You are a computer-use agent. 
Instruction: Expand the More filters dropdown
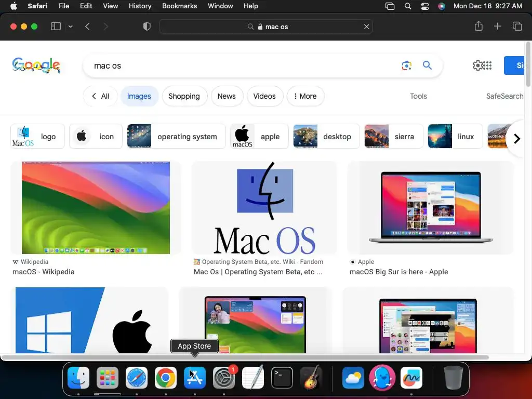coord(305,96)
